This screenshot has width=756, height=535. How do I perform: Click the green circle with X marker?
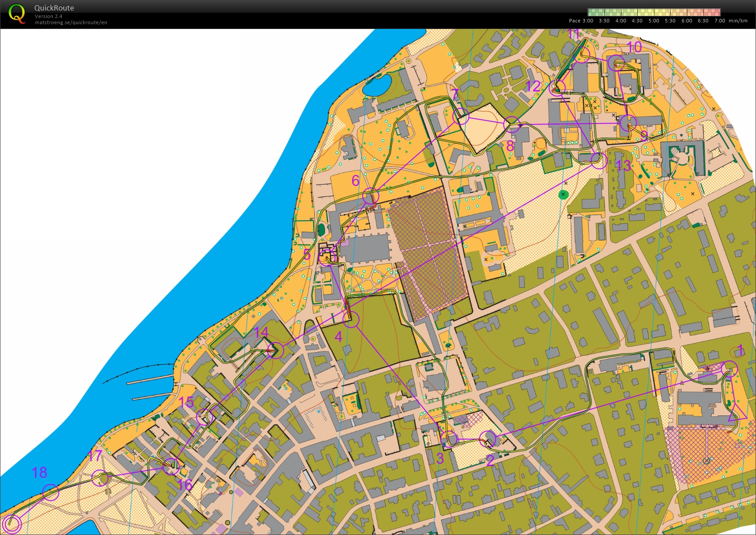(563, 194)
